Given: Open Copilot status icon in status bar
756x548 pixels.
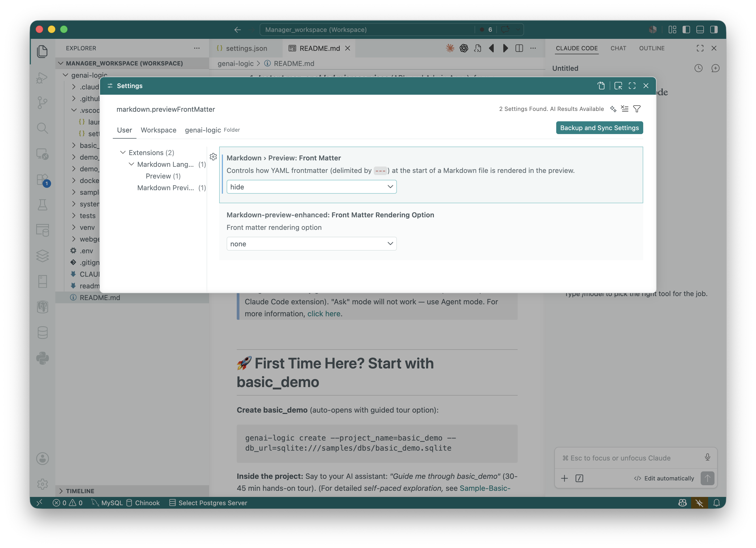Looking at the screenshot, I should coord(682,503).
